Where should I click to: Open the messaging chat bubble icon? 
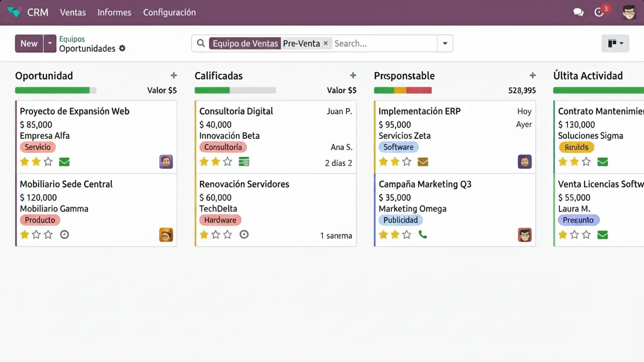point(578,13)
